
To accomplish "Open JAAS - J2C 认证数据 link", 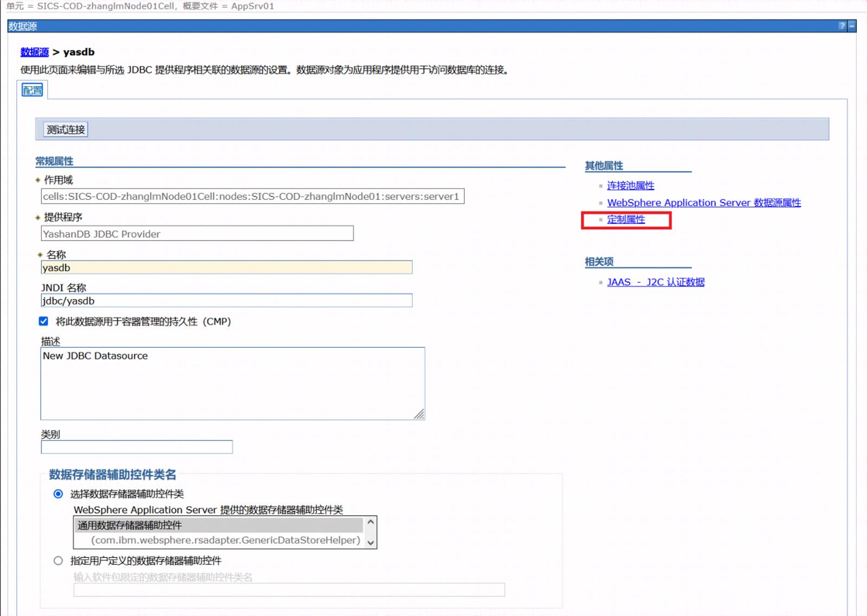I will tap(656, 282).
